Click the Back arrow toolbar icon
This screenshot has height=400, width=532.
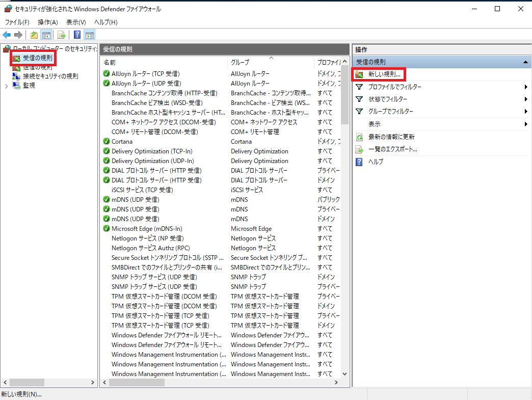point(7,35)
